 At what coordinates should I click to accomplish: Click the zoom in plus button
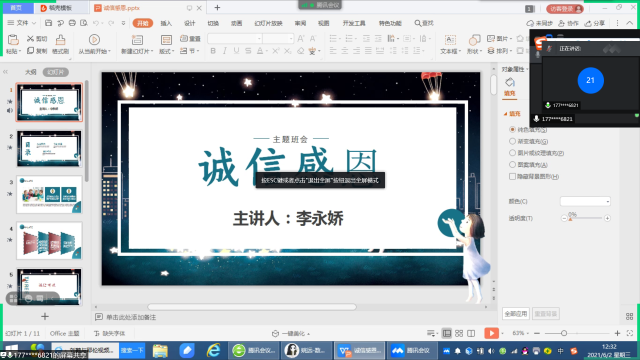pos(618,333)
